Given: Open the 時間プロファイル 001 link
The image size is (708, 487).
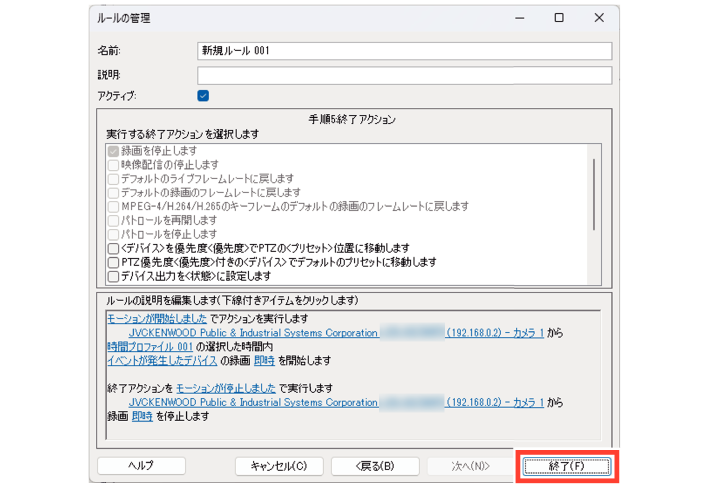Looking at the screenshot, I should pos(150,347).
